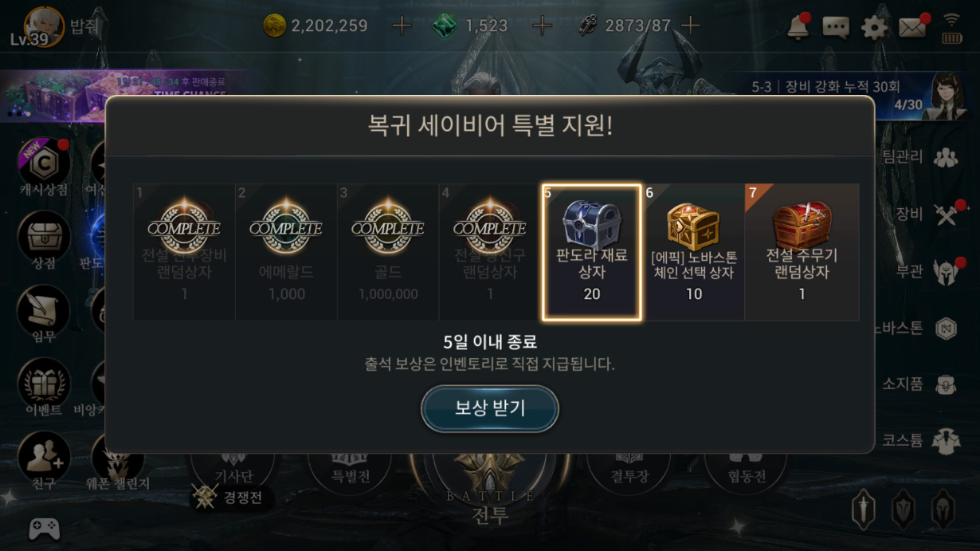Add gold with the plus button
The image size is (980, 551).
coord(402,26)
